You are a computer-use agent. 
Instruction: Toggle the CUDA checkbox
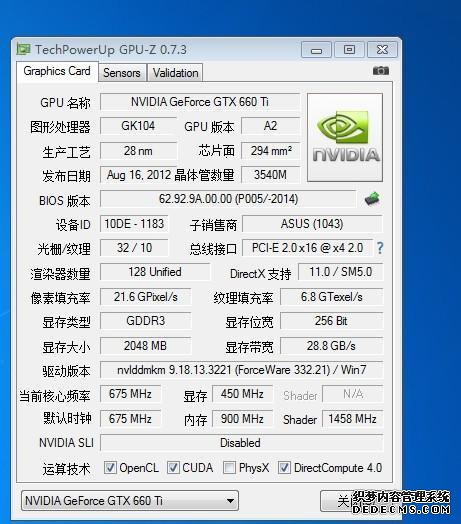(173, 468)
